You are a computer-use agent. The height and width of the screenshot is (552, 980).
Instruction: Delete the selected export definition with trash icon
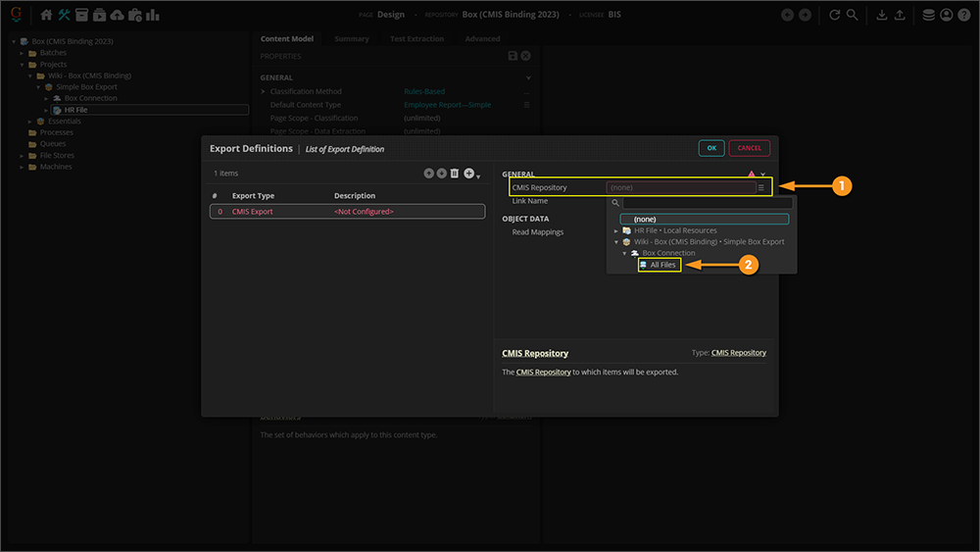(x=455, y=174)
